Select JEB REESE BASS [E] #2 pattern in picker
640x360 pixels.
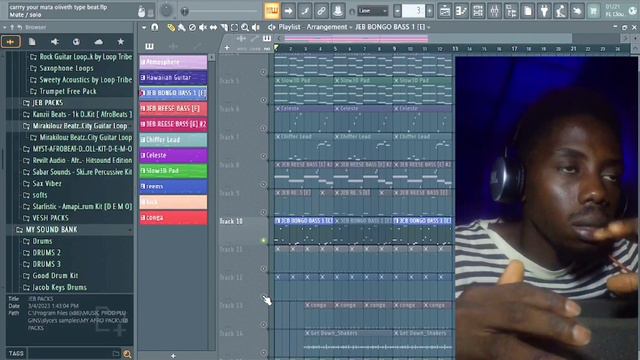[173, 124]
